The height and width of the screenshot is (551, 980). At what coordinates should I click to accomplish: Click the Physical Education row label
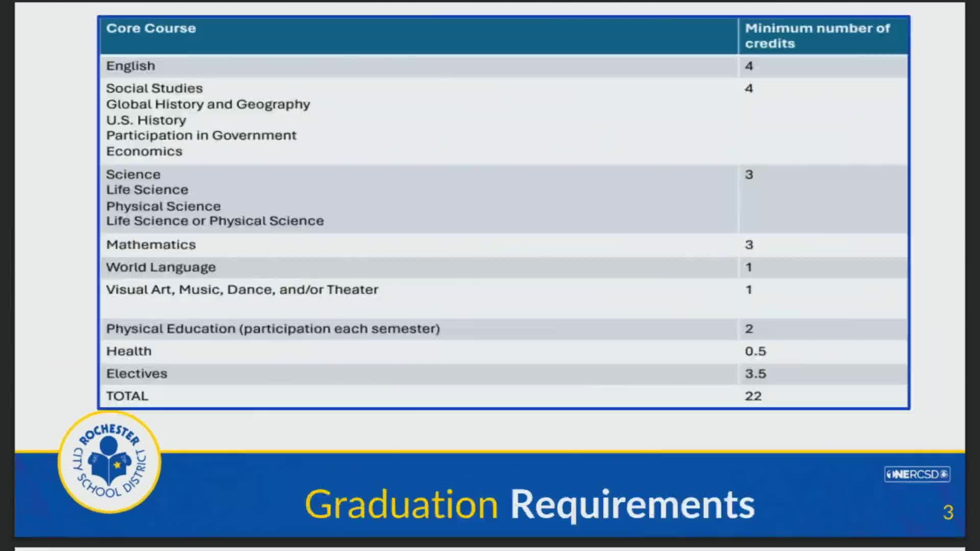click(x=273, y=329)
